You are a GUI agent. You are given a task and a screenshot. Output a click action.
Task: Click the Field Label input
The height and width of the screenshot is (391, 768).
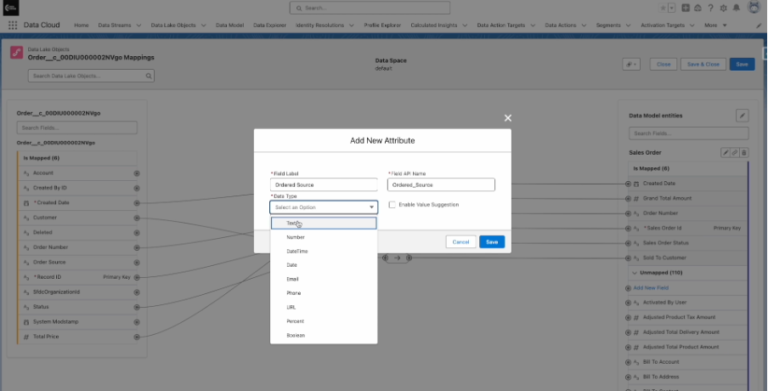[x=324, y=185]
